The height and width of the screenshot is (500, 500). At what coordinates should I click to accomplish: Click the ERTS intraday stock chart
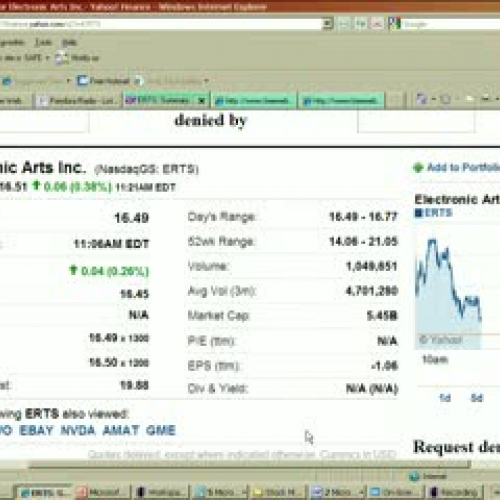point(457,287)
